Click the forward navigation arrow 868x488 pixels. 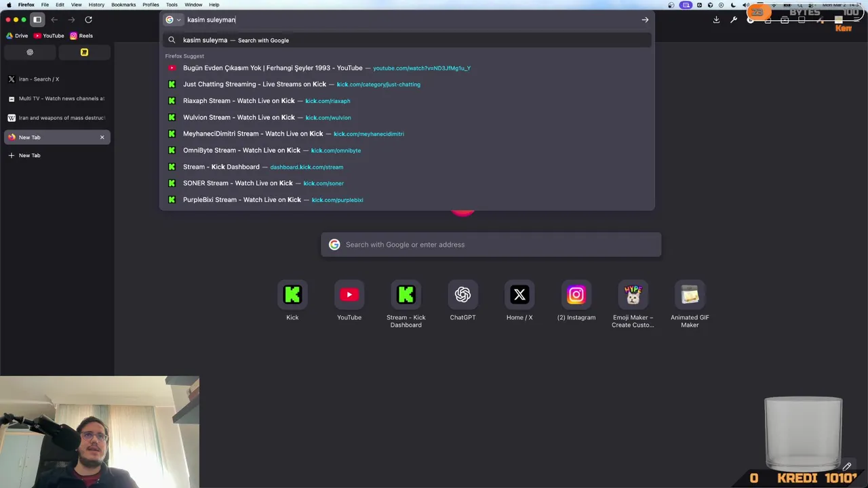pos(71,20)
